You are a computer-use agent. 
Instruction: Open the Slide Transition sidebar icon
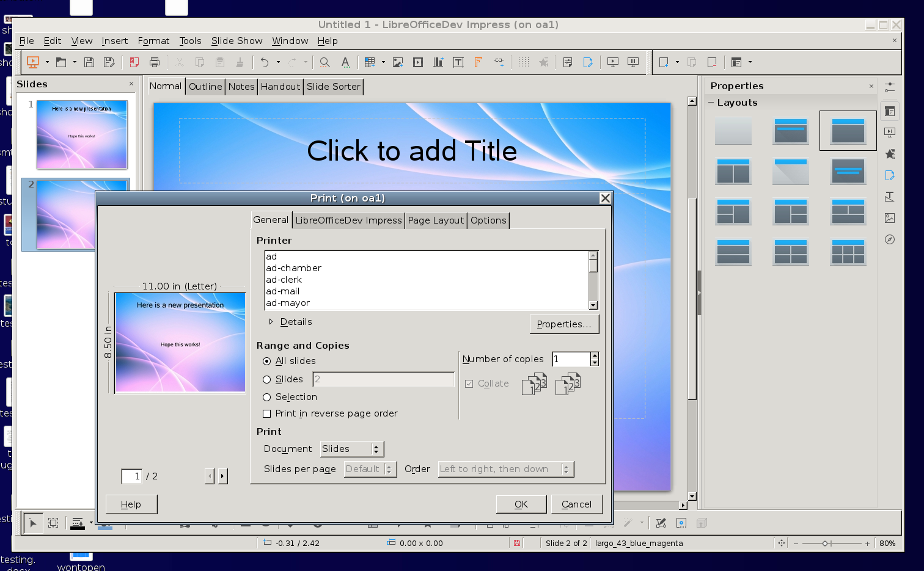(890, 133)
